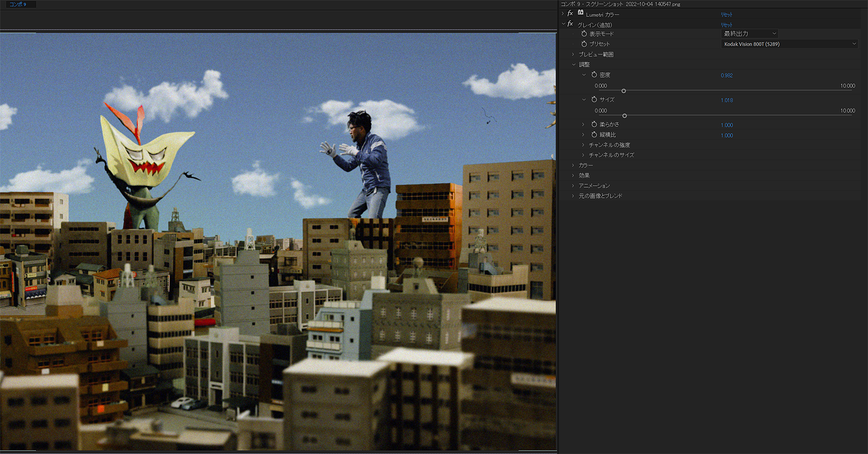Toggle the グレイン(追加) fx switch
The width and height of the screenshot is (868, 454).
pyautogui.click(x=570, y=24)
